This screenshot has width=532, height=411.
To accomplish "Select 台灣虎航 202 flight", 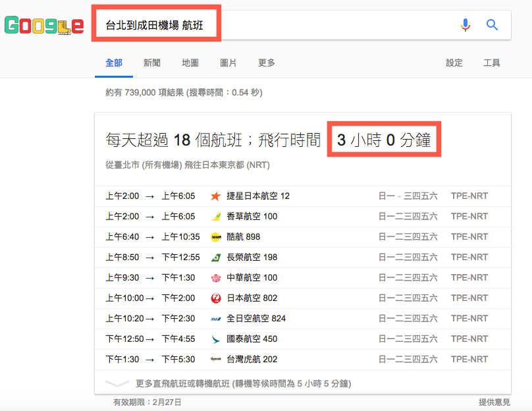I will [x=303, y=359].
